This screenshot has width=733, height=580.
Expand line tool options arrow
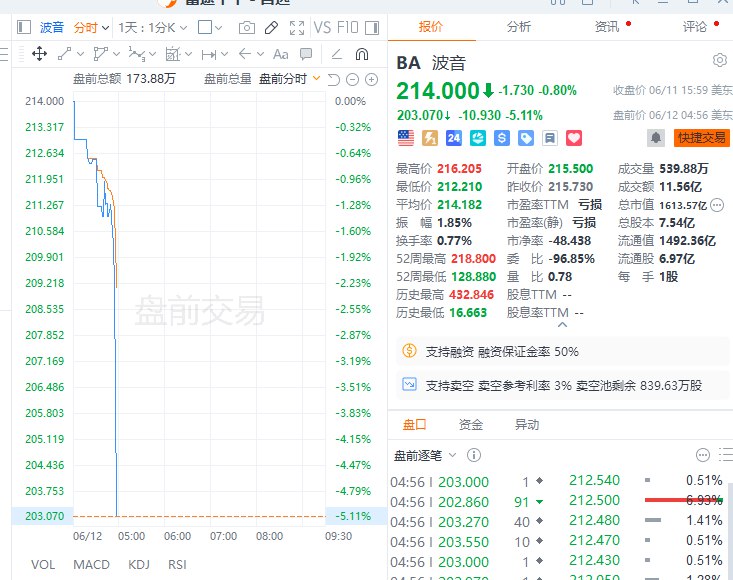80,54
